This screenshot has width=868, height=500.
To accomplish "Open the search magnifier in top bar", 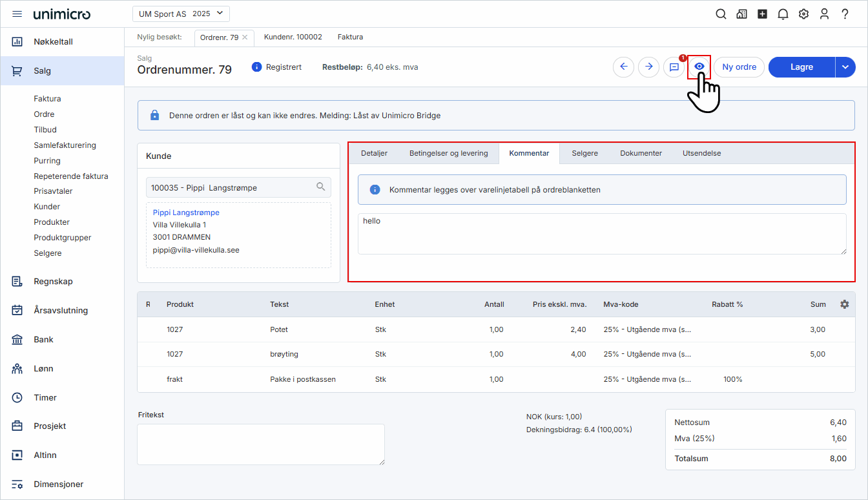I will tap(721, 14).
